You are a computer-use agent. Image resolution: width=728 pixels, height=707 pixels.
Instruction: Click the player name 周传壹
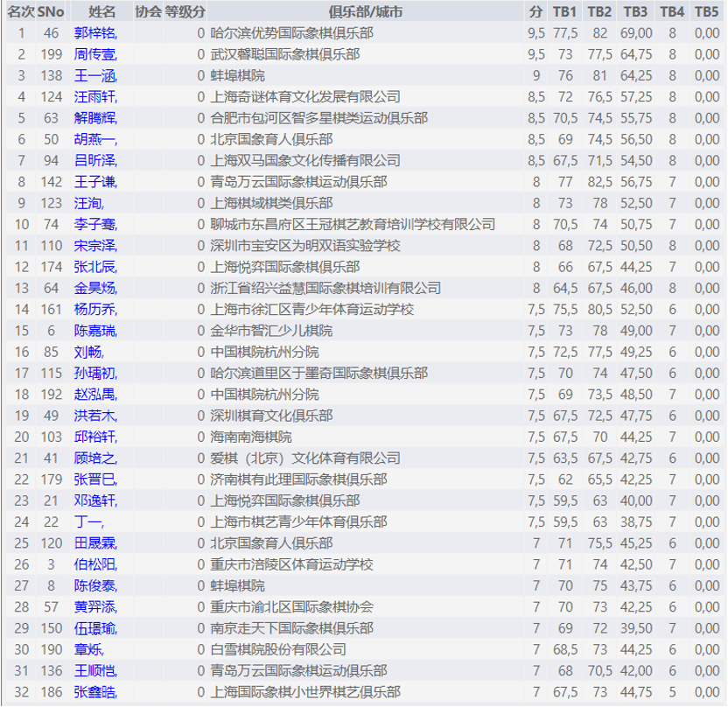point(94,54)
